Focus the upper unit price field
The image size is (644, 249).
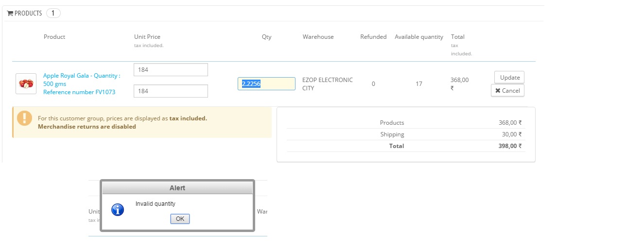(x=171, y=70)
